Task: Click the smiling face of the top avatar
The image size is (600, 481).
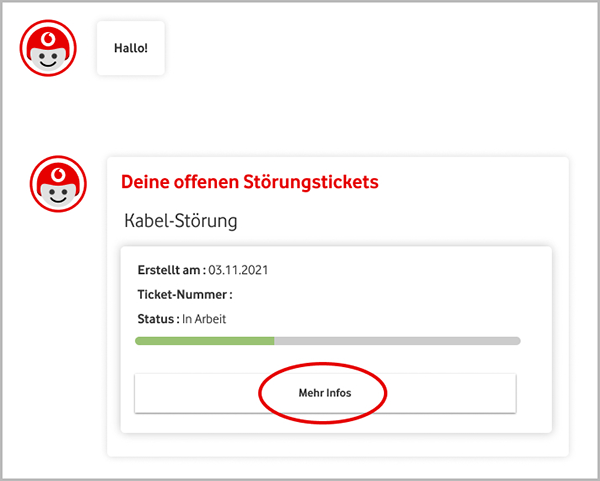Action: 48,58
